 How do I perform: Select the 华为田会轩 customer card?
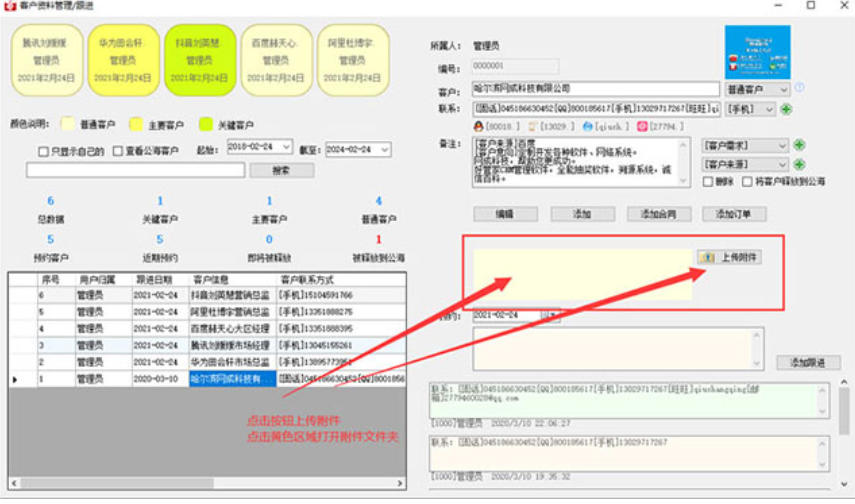(123, 60)
